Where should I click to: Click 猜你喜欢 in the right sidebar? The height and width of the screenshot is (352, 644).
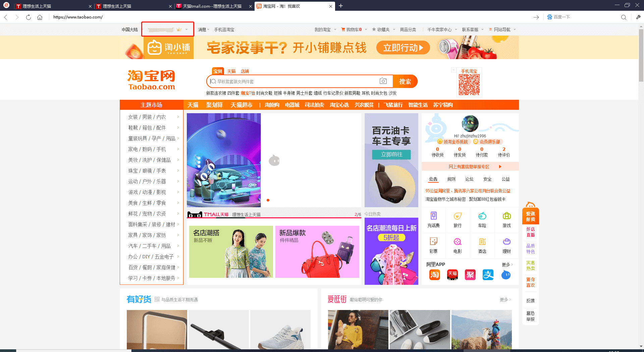pyautogui.click(x=531, y=282)
